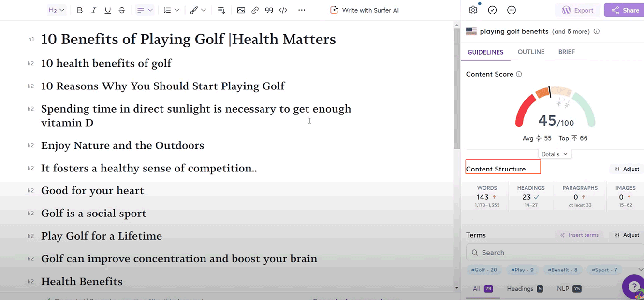Apply strikethrough formatting

(x=122, y=10)
